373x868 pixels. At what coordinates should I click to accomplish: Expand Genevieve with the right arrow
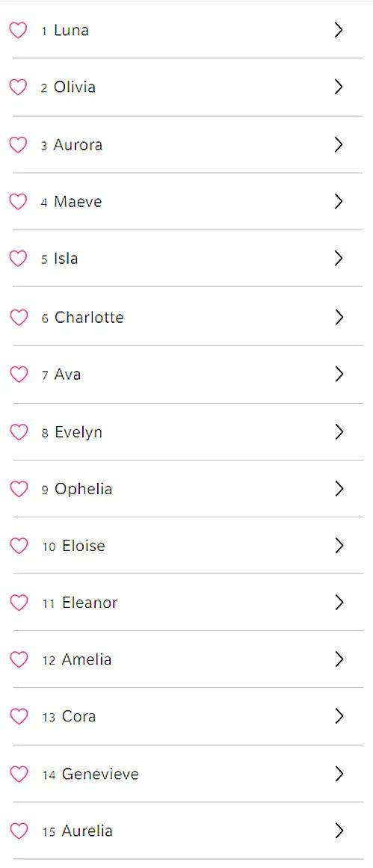click(339, 774)
